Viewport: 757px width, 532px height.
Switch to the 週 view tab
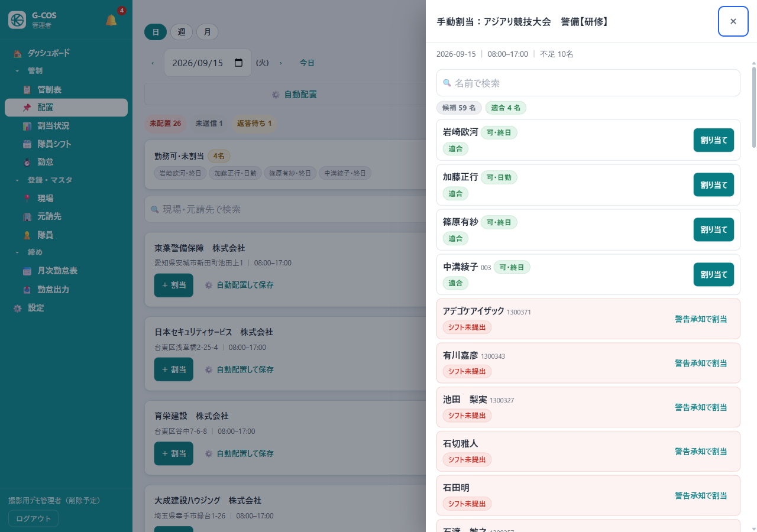(x=182, y=32)
